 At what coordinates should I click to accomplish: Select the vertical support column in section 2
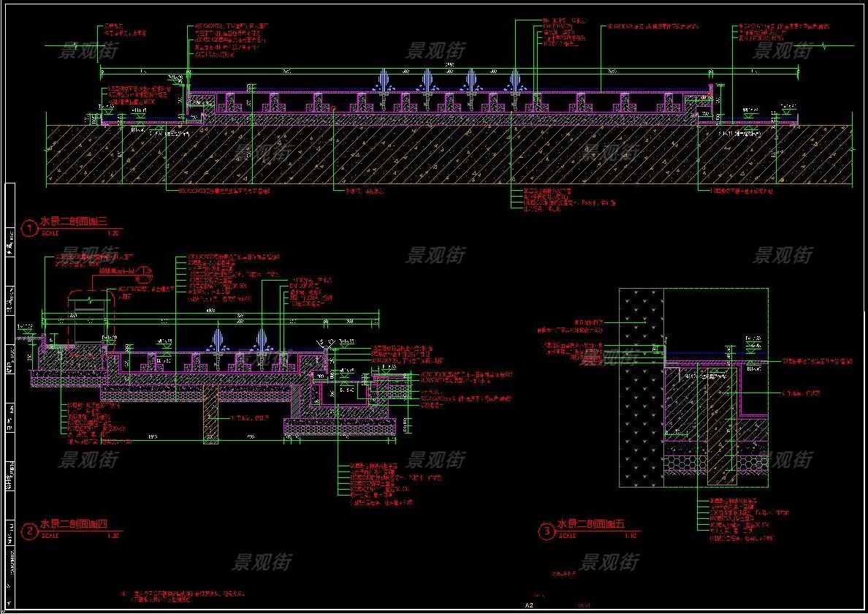(x=211, y=415)
